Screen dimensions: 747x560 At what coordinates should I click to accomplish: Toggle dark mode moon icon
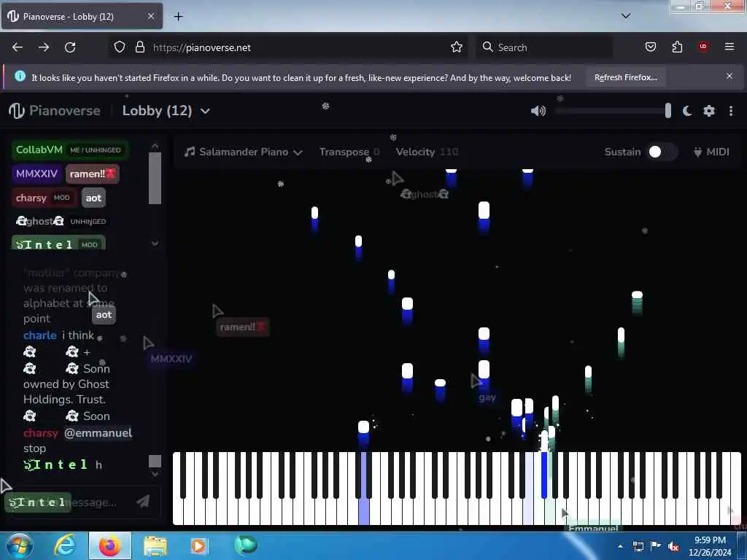pyautogui.click(x=687, y=111)
